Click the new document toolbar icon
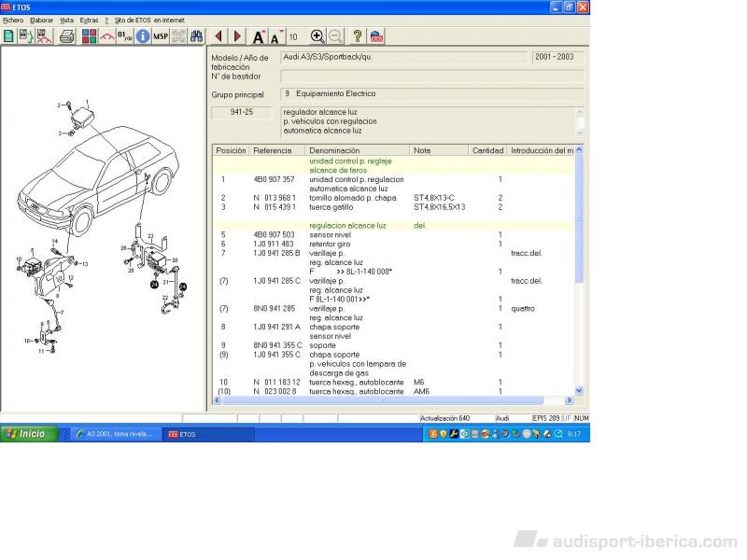Viewport: 747px width, 560px height. coord(8,36)
